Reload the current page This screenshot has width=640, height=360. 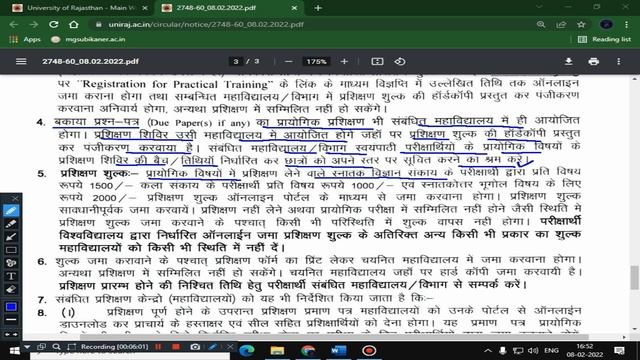53,24
